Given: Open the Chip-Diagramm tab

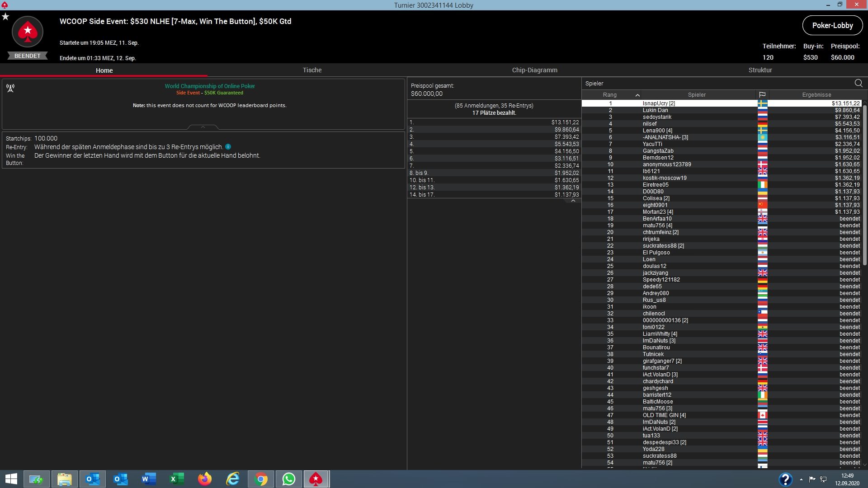Looking at the screenshot, I should pyautogui.click(x=534, y=70).
